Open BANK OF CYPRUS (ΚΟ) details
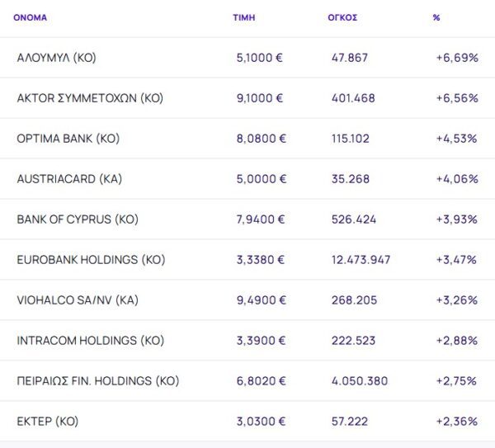This screenshot has width=495, height=448. [77, 219]
